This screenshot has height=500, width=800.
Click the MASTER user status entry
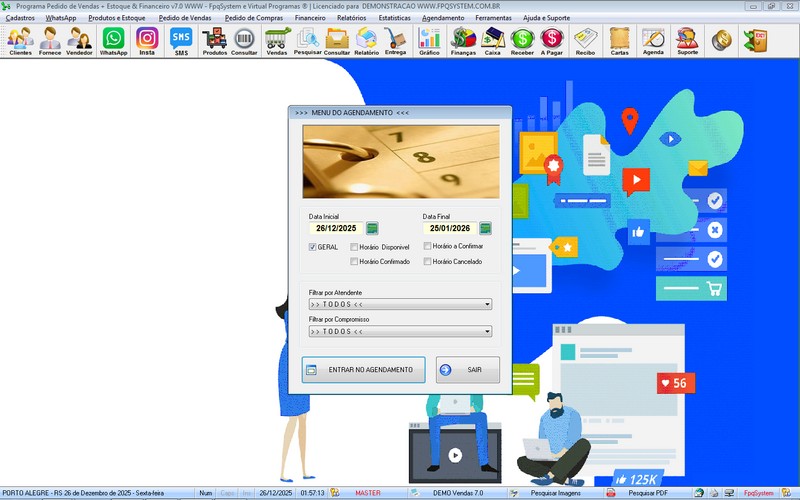tap(368, 493)
